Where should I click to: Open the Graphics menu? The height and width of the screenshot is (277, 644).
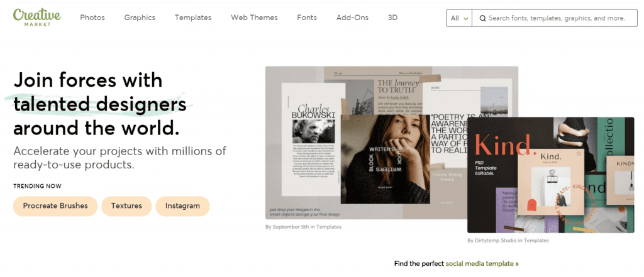coord(140,18)
